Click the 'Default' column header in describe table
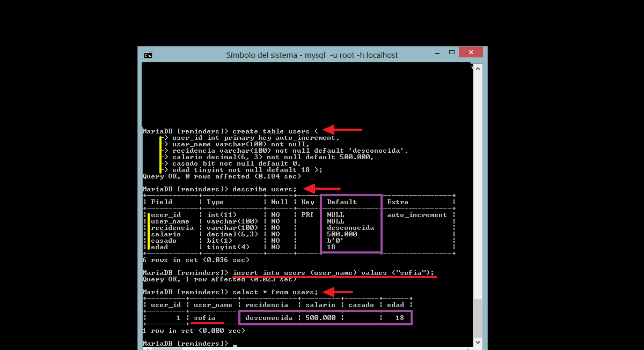644x350 pixels. click(342, 202)
